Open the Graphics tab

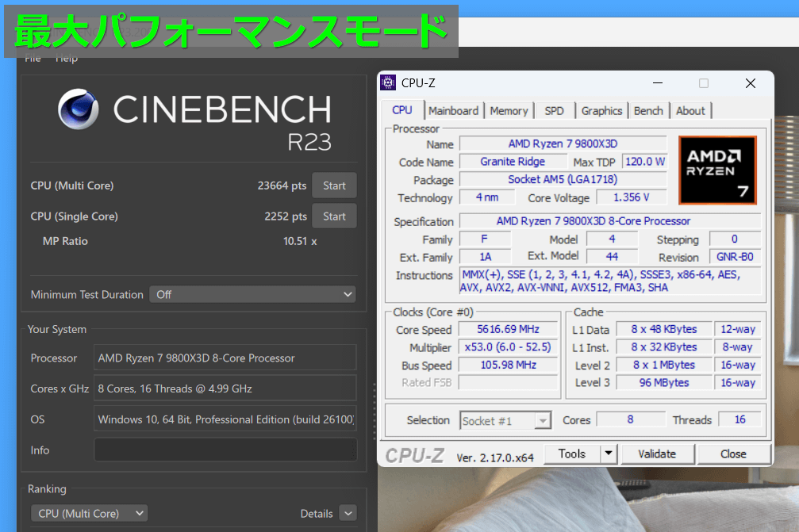601,111
